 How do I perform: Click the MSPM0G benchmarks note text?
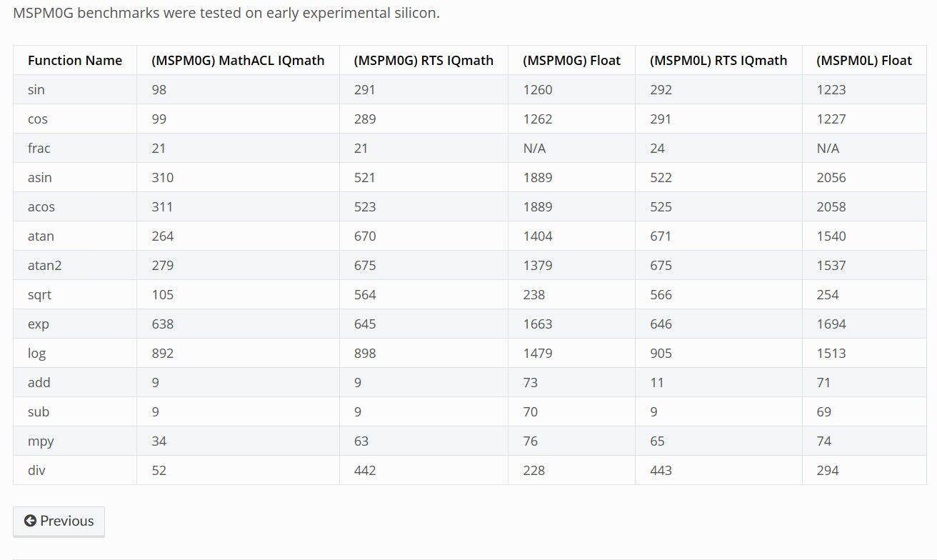(226, 14)
